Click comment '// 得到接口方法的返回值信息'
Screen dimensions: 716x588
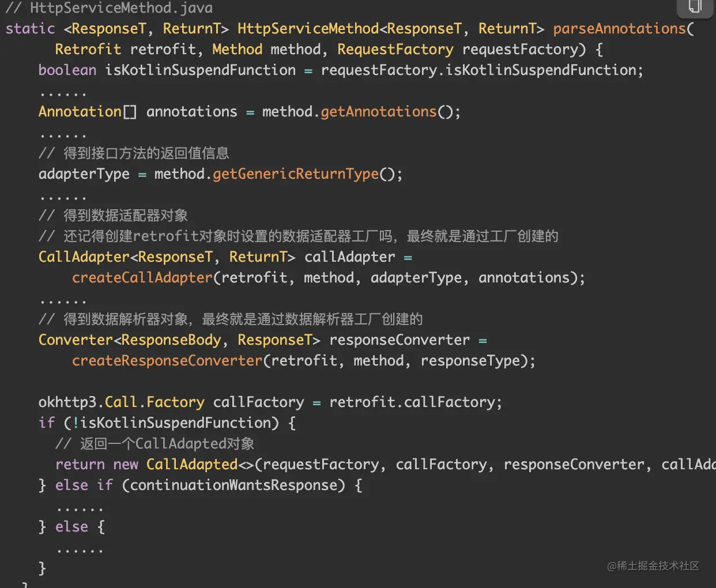(x=134, y=153)
